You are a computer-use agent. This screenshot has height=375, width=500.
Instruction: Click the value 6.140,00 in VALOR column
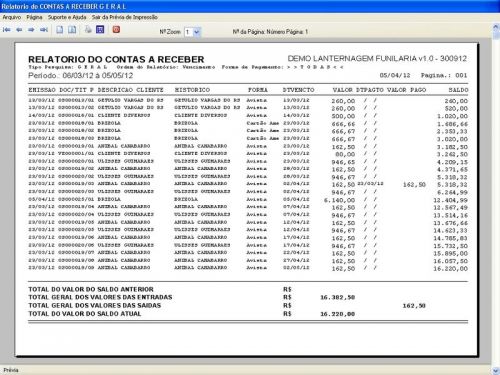[339, 200]
